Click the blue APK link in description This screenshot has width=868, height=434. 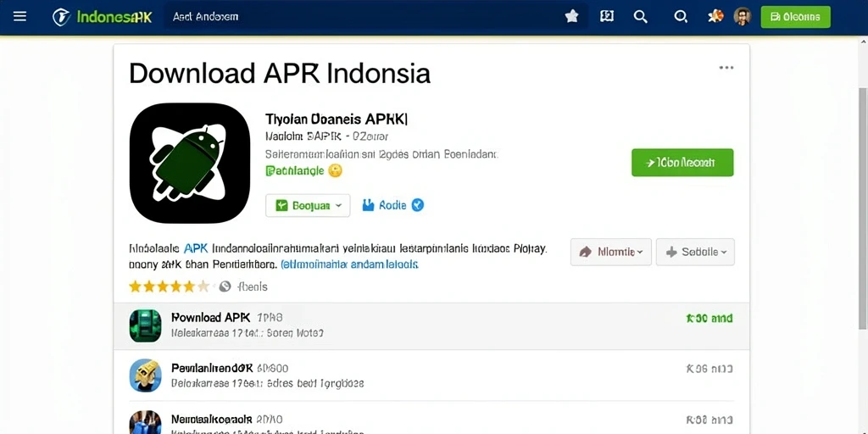click(196, 248)
